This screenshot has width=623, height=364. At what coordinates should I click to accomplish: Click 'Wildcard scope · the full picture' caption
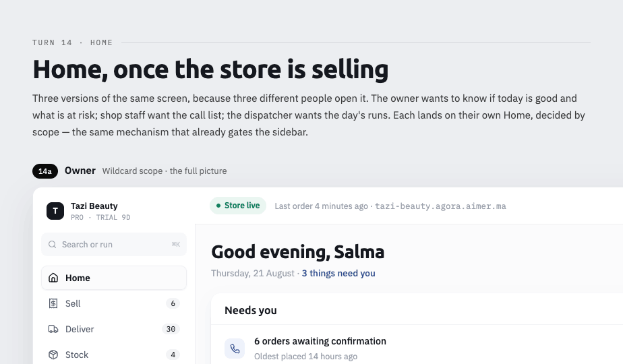tap(165, 171)
